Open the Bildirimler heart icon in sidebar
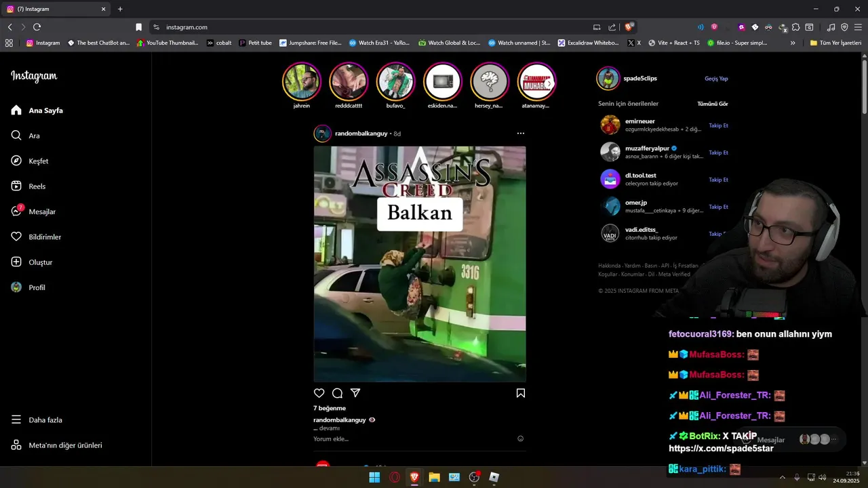This screenshot has width=868, height=488. click(x=16, y=237)
